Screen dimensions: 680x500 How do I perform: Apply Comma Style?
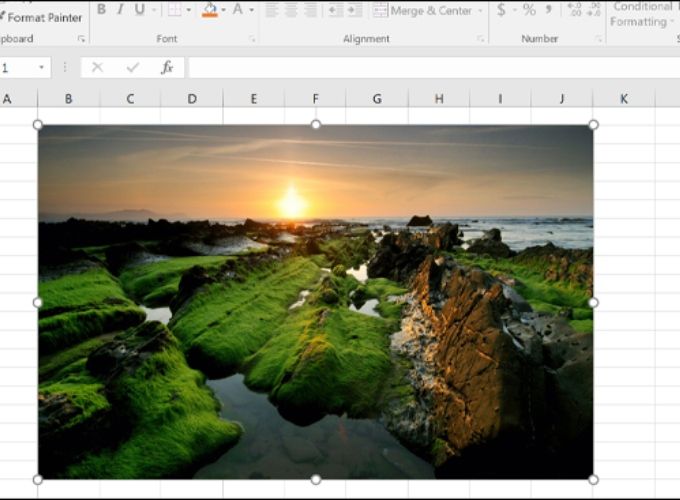549,9
